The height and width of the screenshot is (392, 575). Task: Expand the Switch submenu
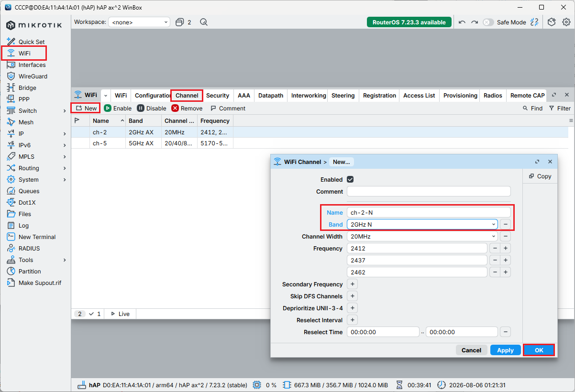click(x=65, y=111)
